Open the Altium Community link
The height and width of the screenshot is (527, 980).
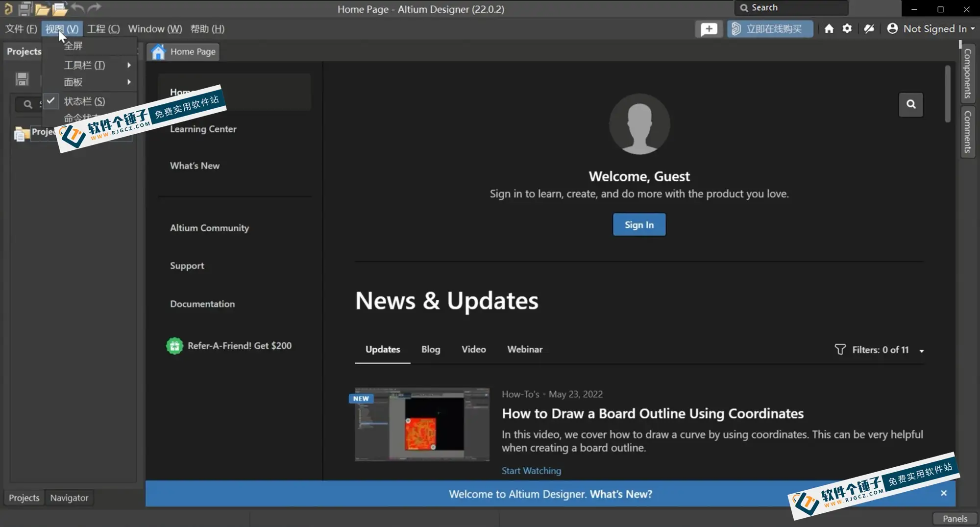pos(209,228)
